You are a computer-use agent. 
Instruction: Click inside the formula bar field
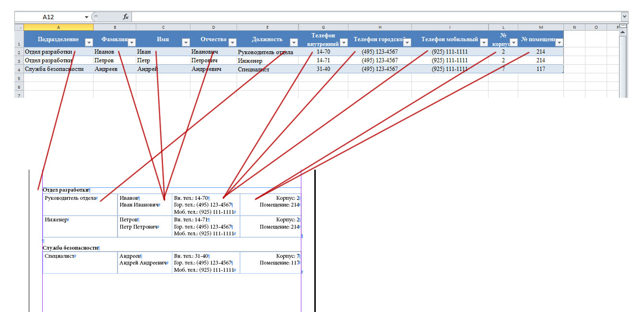376,17
